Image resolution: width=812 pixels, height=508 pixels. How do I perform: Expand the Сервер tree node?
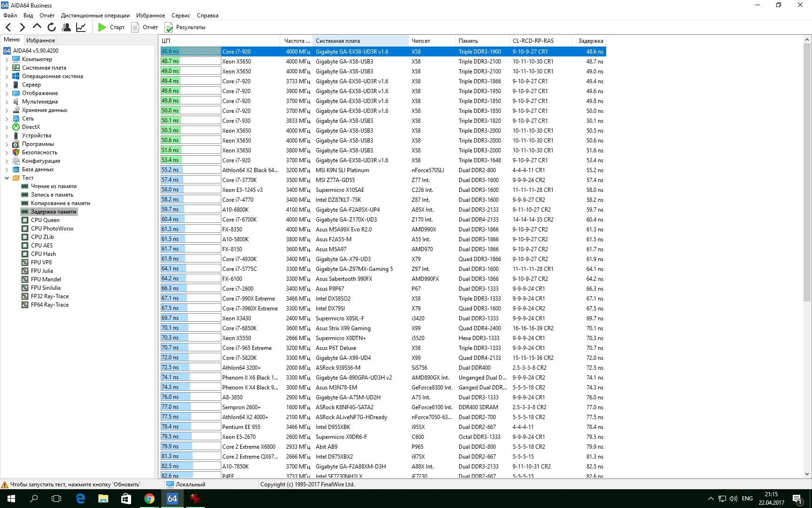point(7,85)
